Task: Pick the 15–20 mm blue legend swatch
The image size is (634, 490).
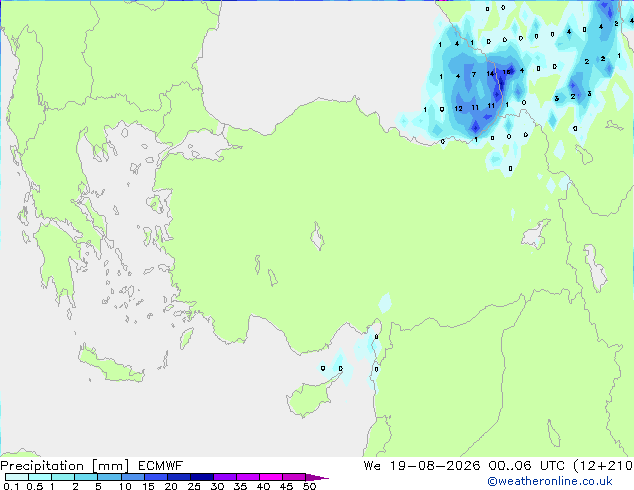Action: coord(155,477)
